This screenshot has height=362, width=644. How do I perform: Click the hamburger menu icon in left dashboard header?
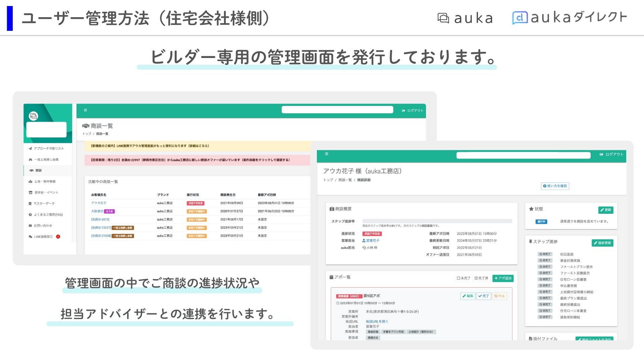coord(86,110)
